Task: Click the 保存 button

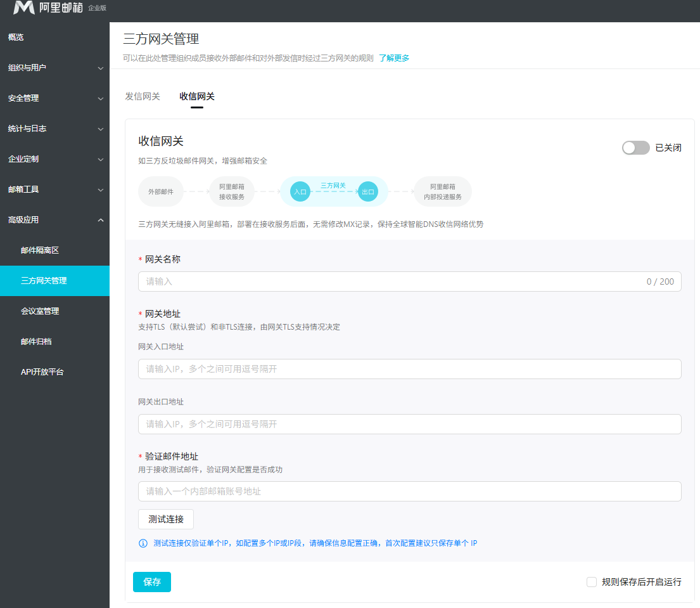Action: point(152,582)
